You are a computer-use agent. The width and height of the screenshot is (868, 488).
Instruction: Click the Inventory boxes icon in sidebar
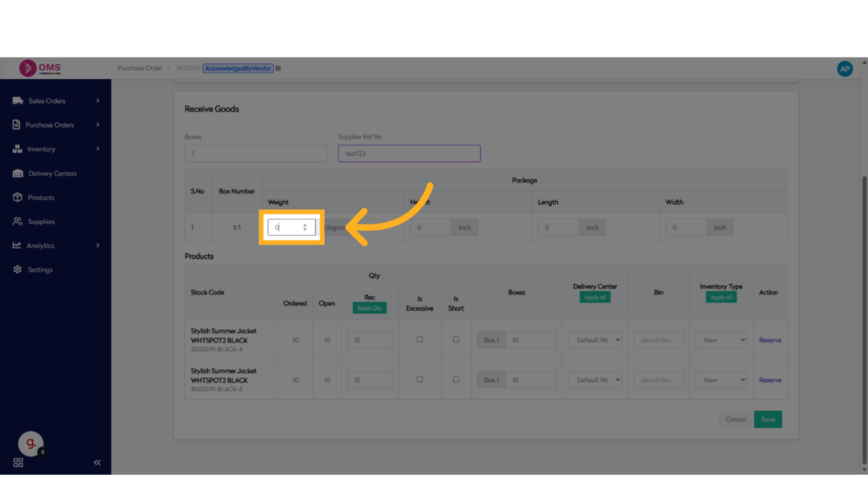17,149
